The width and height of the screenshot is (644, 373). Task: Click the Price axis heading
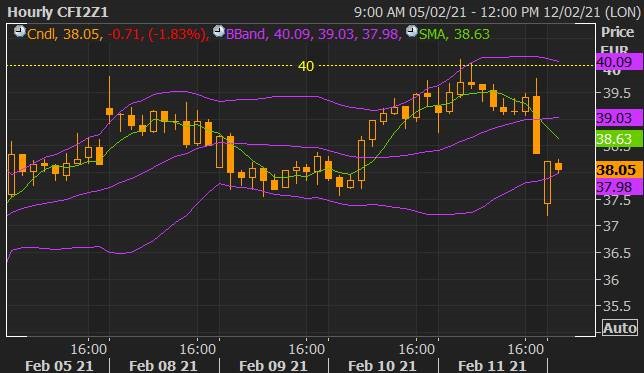(x=618, y=32)
